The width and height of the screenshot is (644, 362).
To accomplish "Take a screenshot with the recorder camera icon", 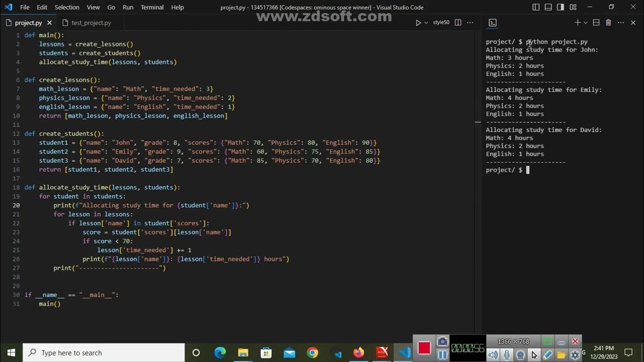I will tap(443, 342).
